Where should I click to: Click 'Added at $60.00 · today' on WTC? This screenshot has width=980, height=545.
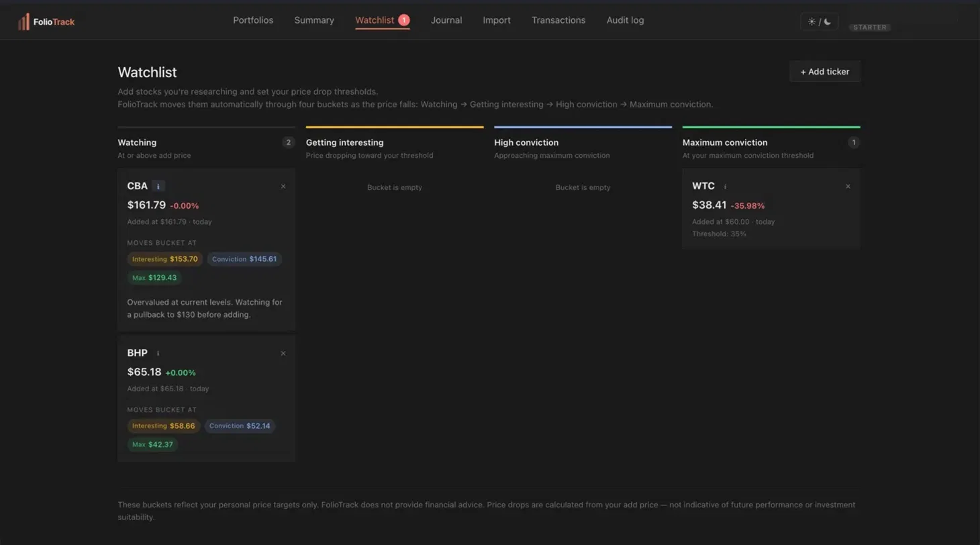[734, 221]
